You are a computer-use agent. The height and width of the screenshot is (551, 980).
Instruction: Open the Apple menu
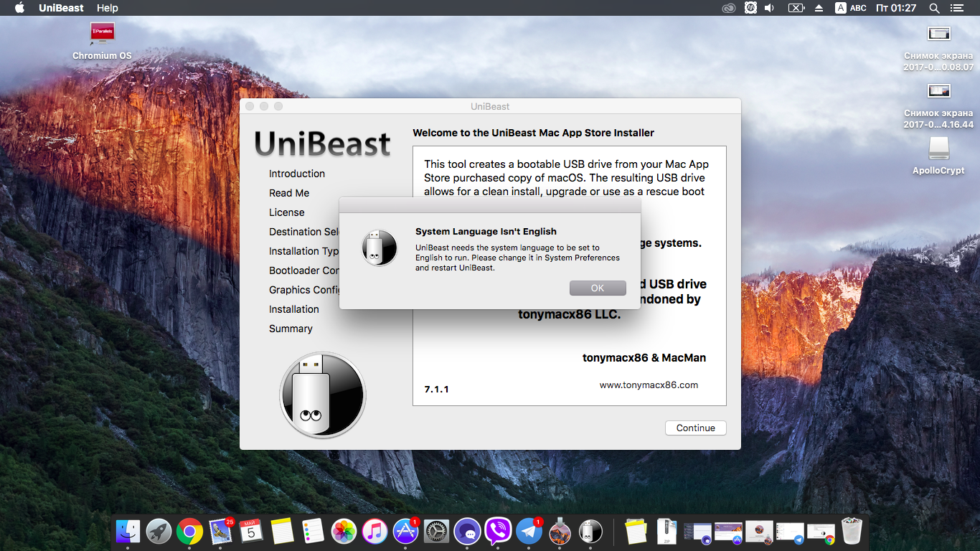(19, 8)
